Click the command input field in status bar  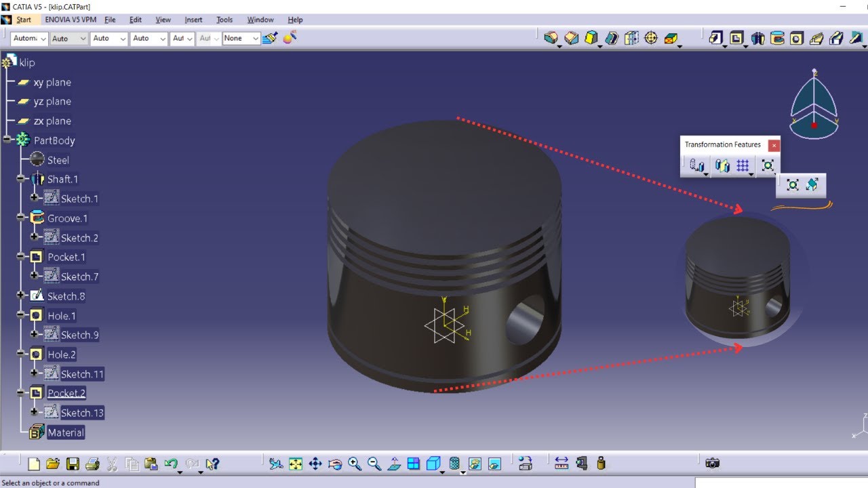click(x=781, y=483)
